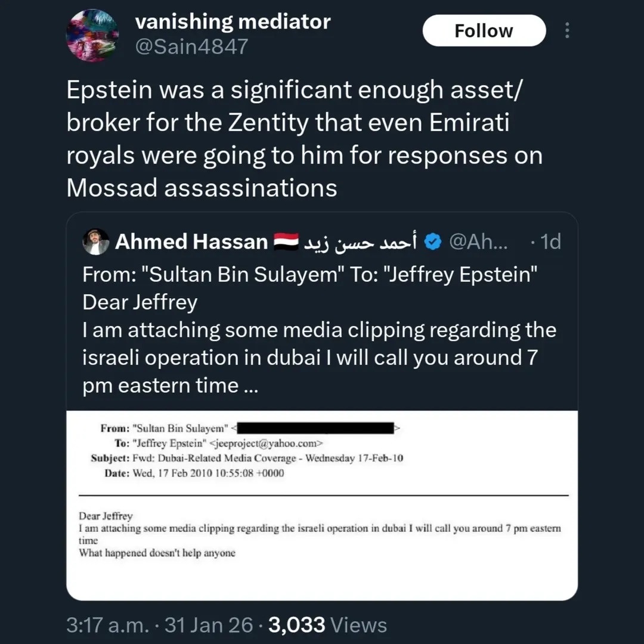Open the three-dot more options menu
The width and height of the screenshot is (644, 644).
[x=567, y=31]
